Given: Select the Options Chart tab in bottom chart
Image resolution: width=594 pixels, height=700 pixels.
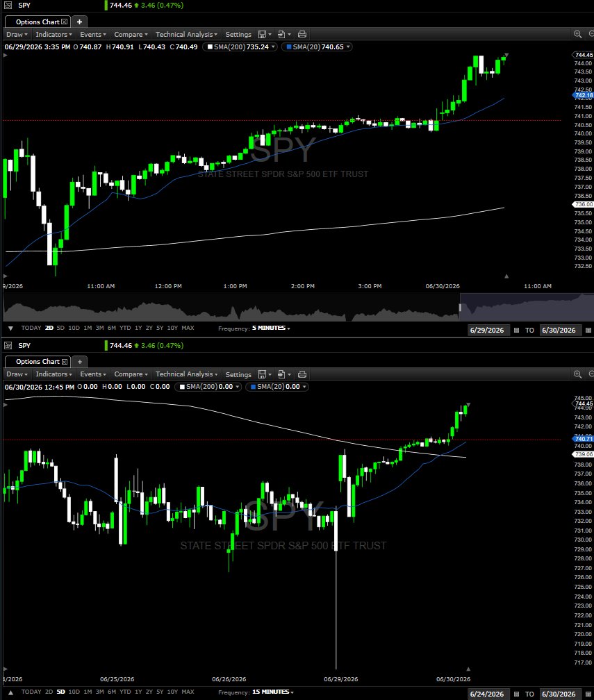Looking at the screenshot, I should click(x=37, y=362).
